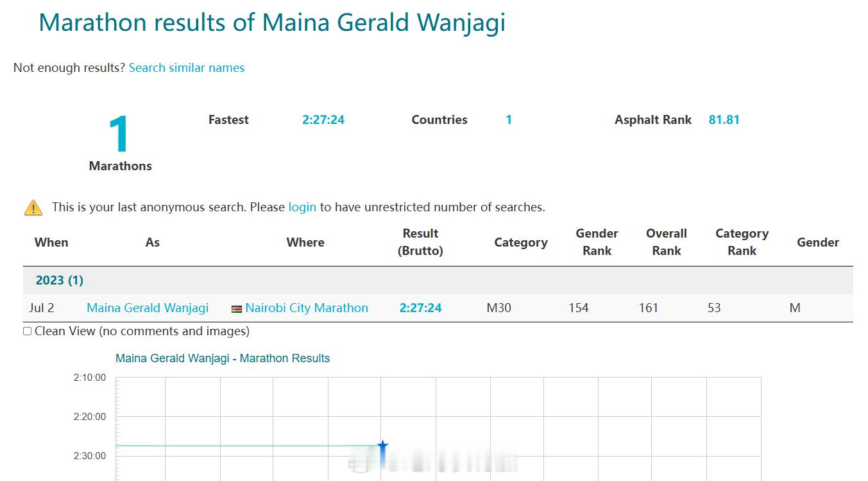
Task: Follow the login link in the warning
Action: [x=302, y=207]
